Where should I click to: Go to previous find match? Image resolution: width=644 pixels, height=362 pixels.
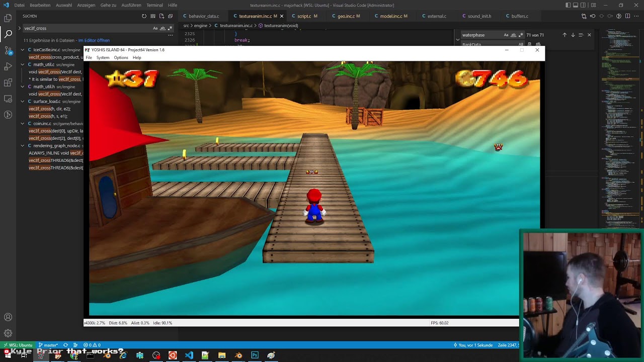coord(565,35)
